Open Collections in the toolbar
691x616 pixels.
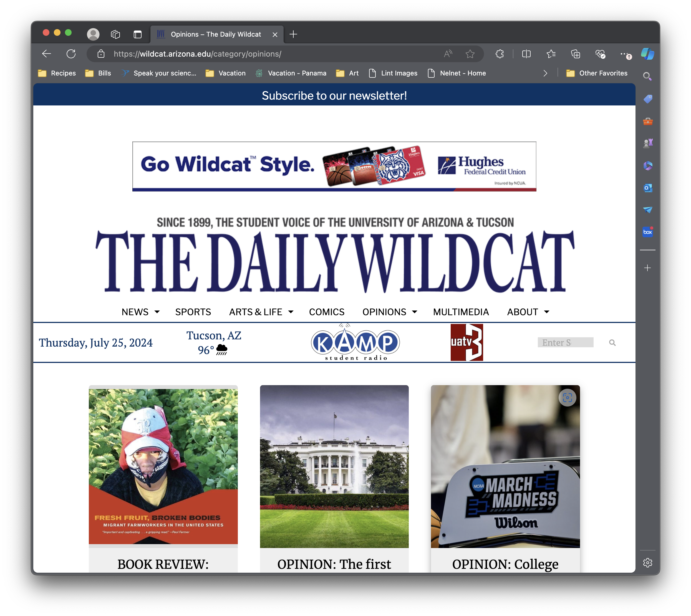tap(575, 54)
